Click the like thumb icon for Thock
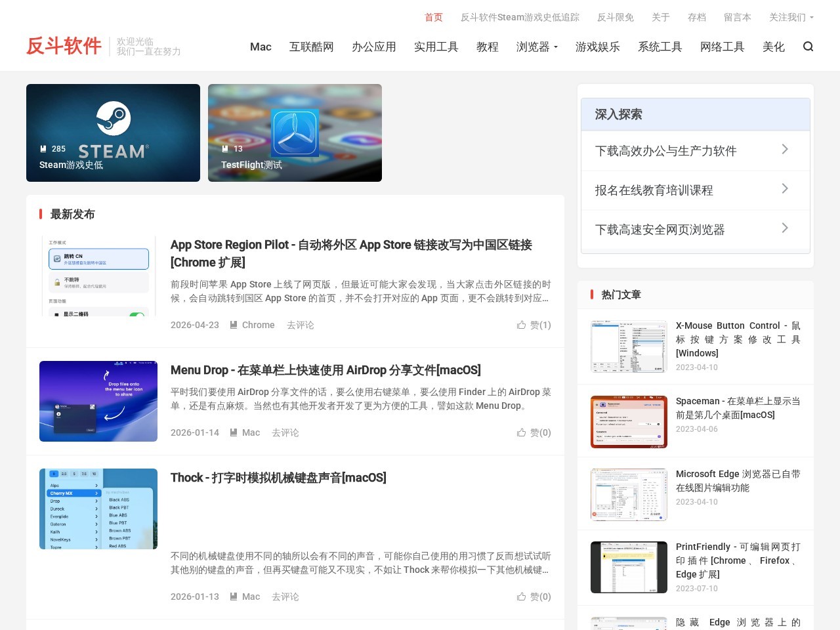The height and width of the screenshot is (630, 840). click(x=521, y=597)
